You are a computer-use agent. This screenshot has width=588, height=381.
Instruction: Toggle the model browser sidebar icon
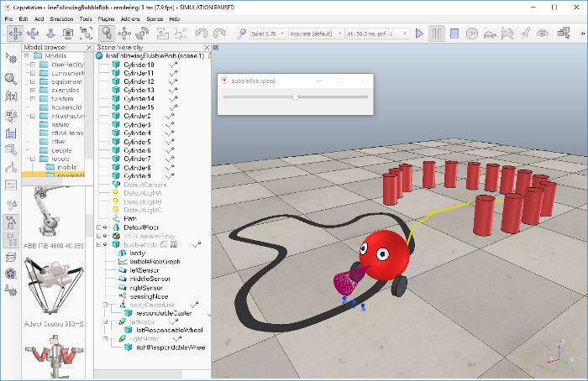point(11,222)
